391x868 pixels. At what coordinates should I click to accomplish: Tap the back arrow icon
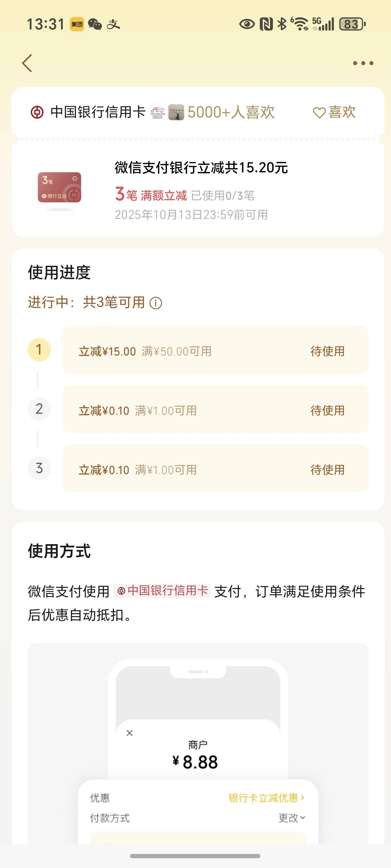coord(27,63)
